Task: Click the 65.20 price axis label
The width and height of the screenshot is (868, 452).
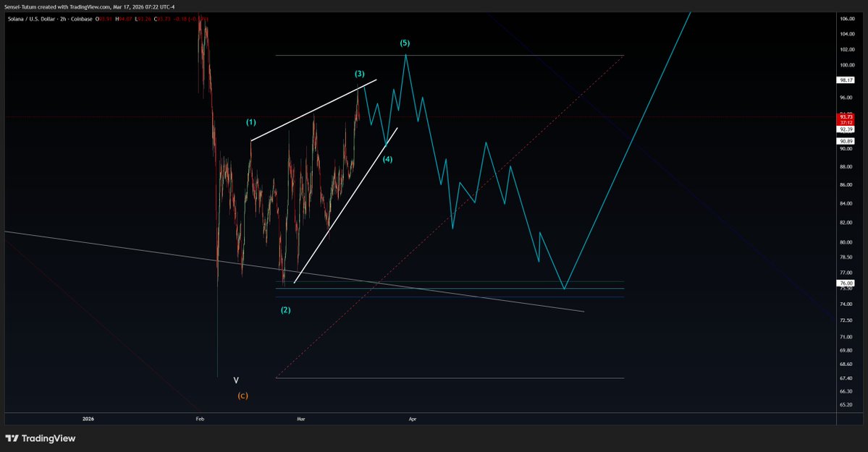Action: point(847,405)
